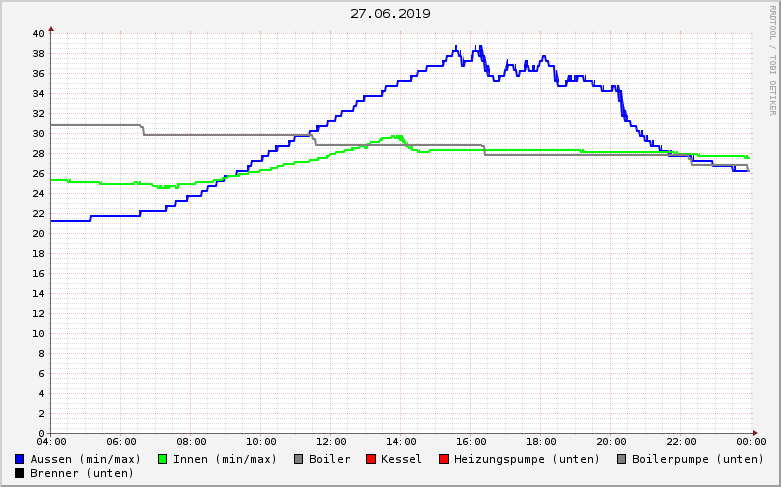Image resolution: width=781 pixels, height=487 pixels.
Task: Click the 10 y-axis label
Action: click(39, 334)
